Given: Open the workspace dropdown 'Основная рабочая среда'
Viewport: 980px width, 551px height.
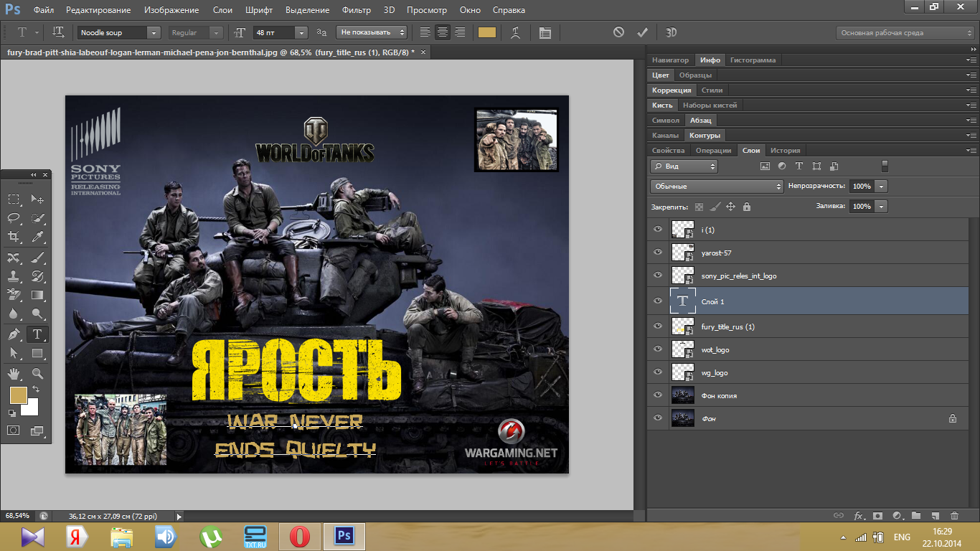Looking at the screenshot, I should point(905,32).
